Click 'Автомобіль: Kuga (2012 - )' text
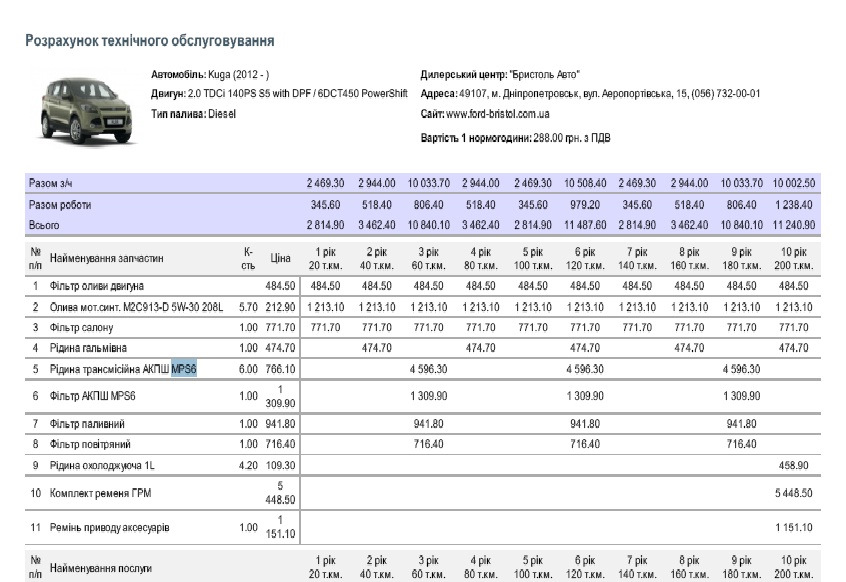The height and width of the screenshot is (582, 846). [x=210, y=74]
